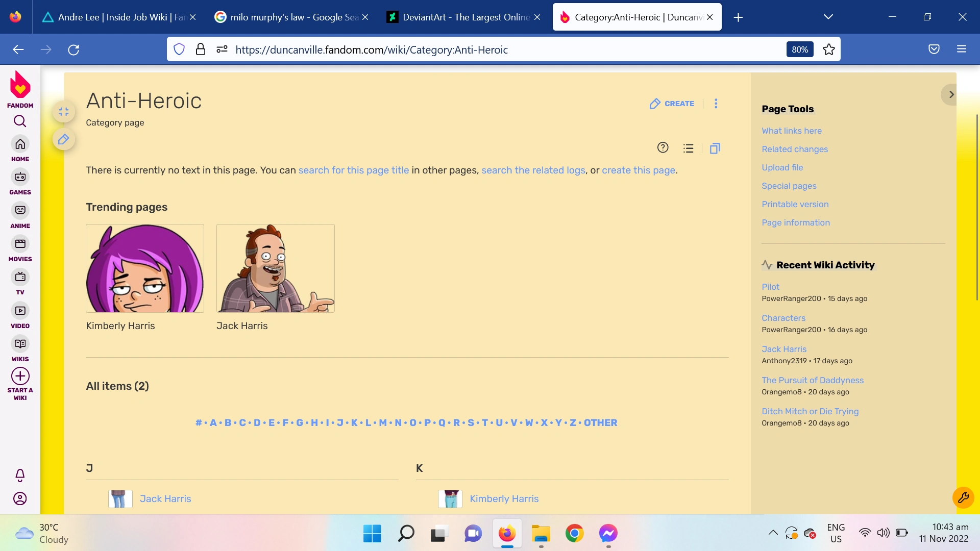
Task: Click the Fandom Games sidebar icon
Action: coord(20,177)
